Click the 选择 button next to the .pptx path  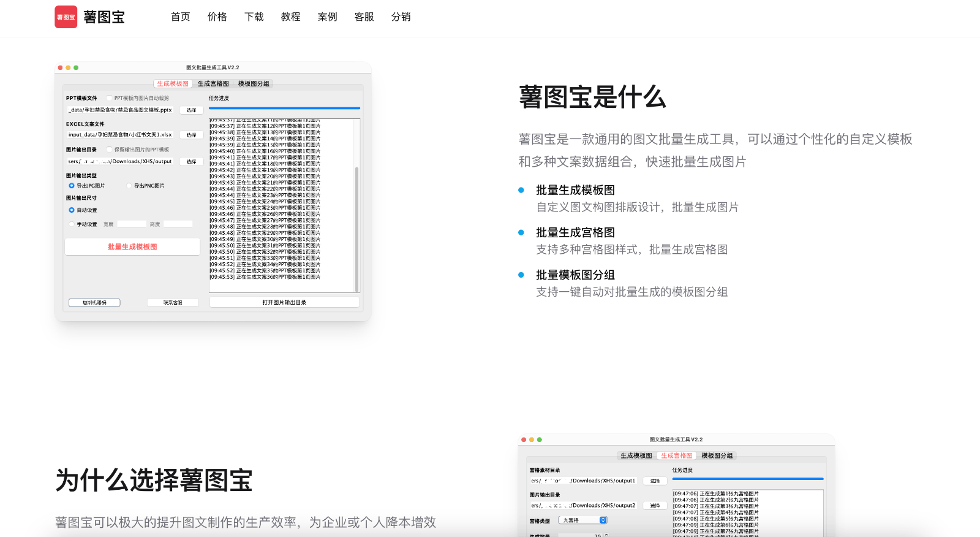(192, 110)
